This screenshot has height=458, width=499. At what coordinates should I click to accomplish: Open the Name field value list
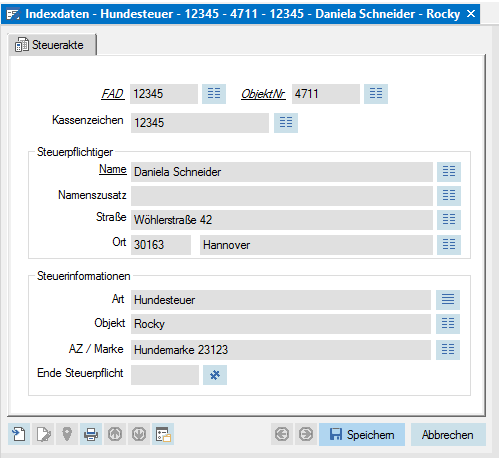coord(449,172)
